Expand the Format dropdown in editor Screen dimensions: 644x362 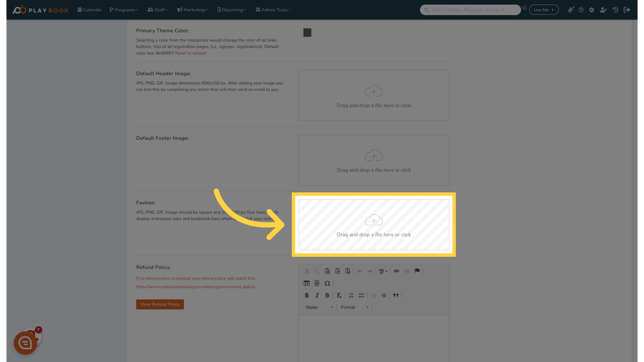pos(354,307)
